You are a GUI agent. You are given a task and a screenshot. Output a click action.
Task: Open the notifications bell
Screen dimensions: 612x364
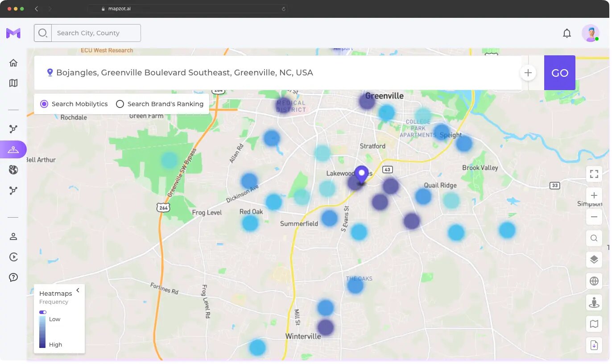pyautogui.click(x=567, y=33)
